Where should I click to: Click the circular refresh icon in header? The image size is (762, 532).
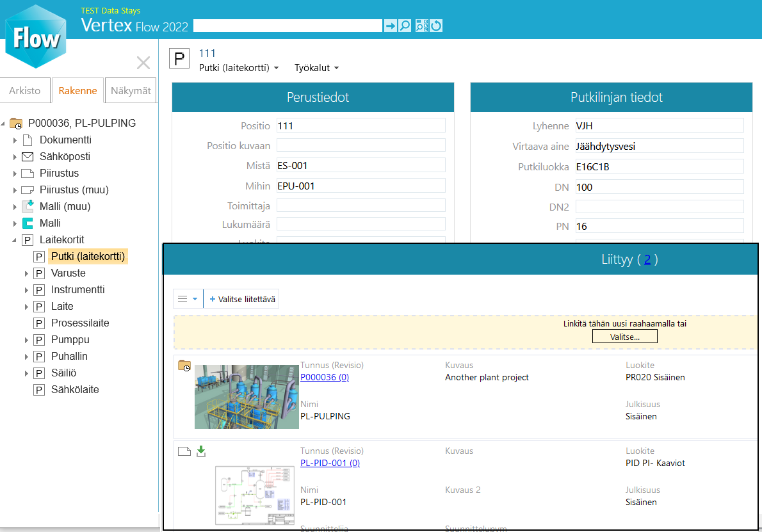click(x=436, y=26)
